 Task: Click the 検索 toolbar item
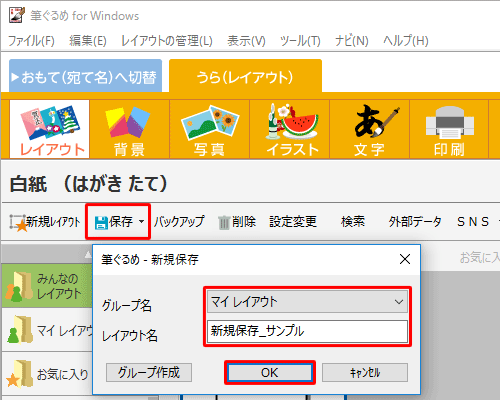click(x=353, y=222)
